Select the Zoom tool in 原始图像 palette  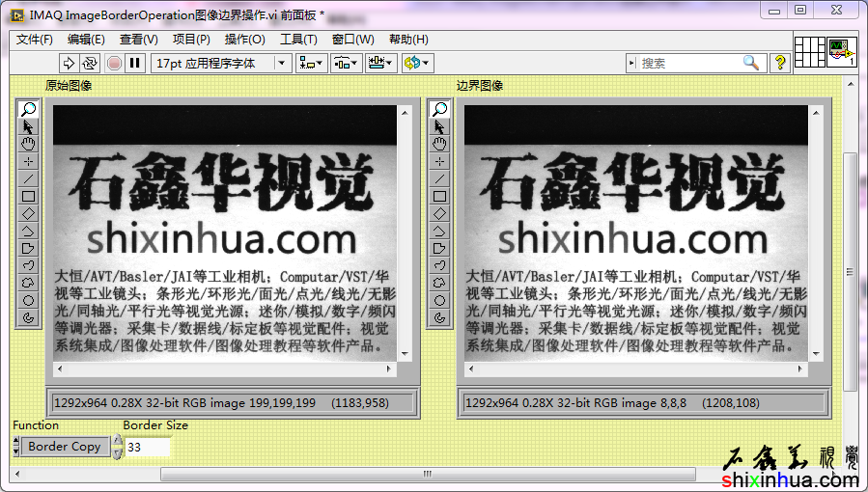point(28,110)
